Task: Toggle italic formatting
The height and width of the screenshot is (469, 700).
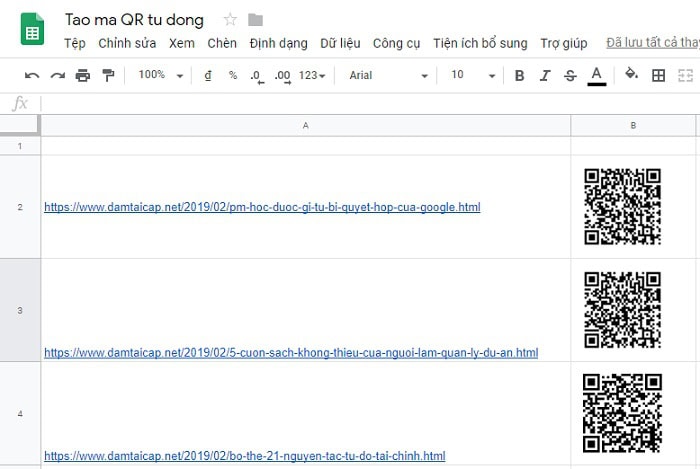Action: click(x=545, y=75)
